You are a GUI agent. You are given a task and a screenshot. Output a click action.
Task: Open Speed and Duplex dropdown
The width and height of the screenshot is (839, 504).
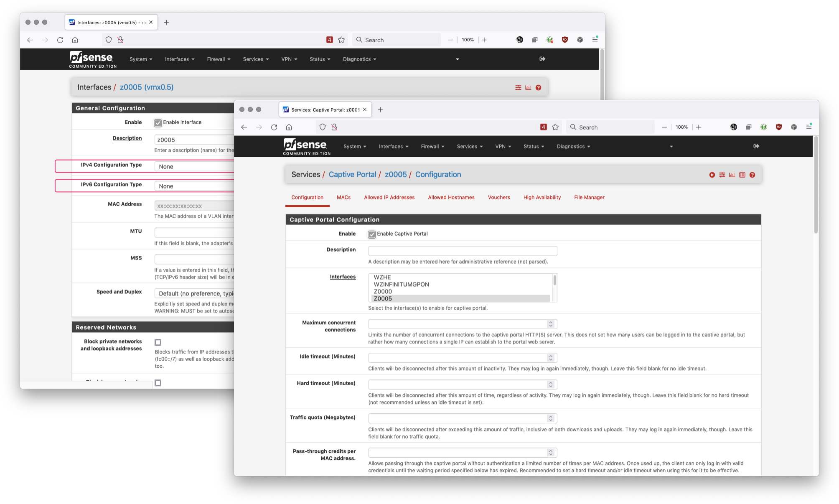pyautogui.click(x=194, y=293)
